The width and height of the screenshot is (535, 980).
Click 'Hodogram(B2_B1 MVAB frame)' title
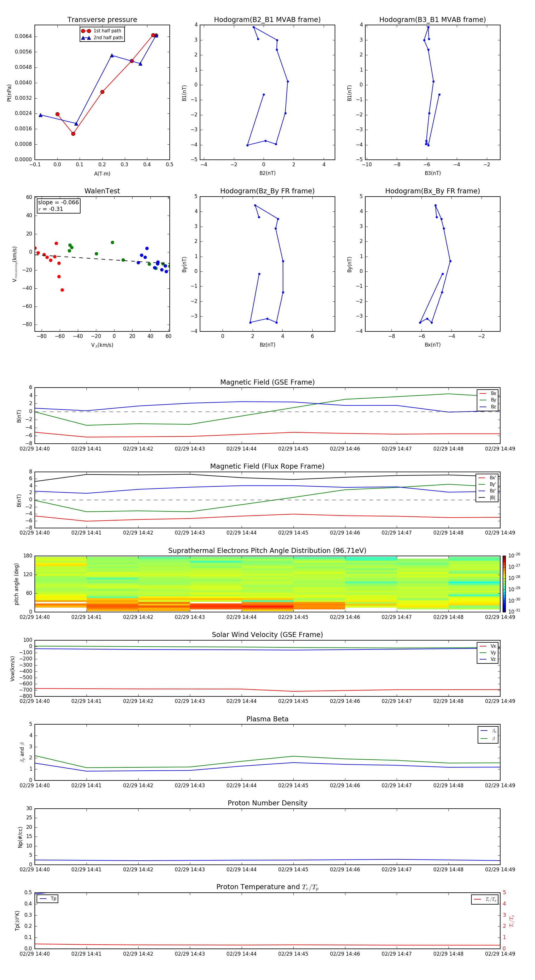point(267,20)
